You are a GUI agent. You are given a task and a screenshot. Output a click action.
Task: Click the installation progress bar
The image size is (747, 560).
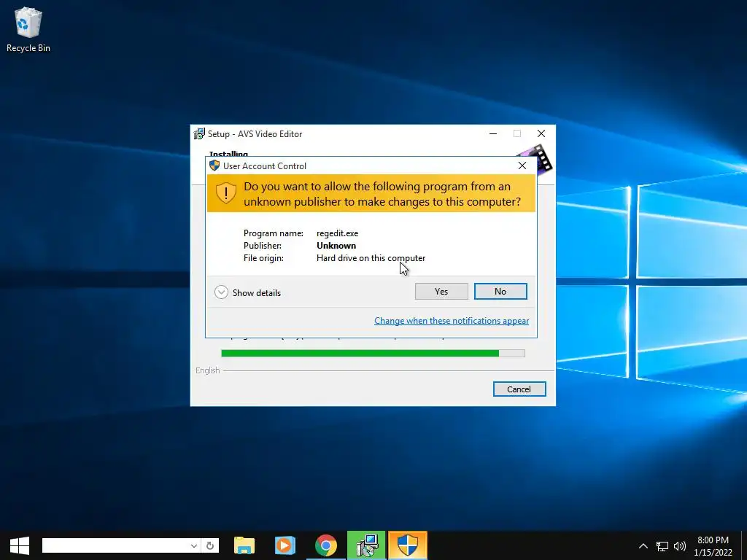click(x=373, y=354)
